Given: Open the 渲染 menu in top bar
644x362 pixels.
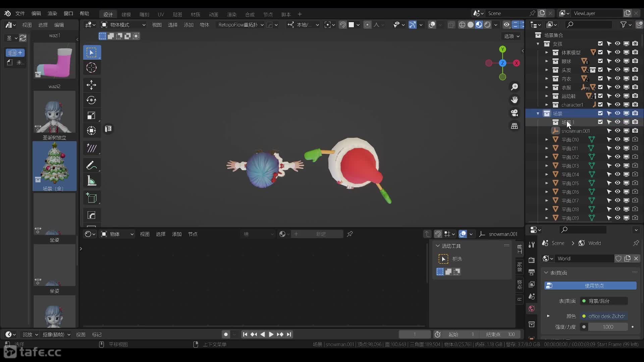Looking at the screenshot, I should [52, 13].
